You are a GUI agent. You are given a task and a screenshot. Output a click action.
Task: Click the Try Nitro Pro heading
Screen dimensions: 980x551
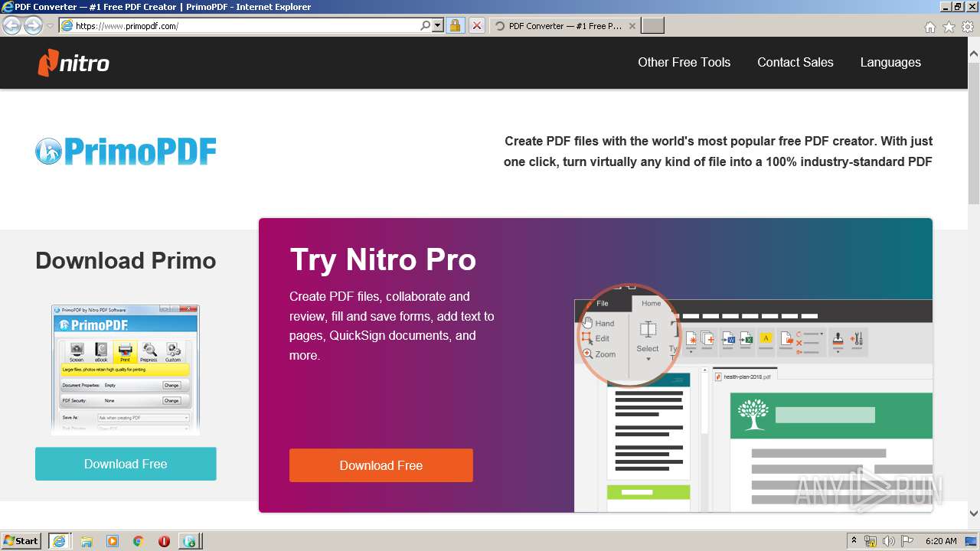point(383,260)
